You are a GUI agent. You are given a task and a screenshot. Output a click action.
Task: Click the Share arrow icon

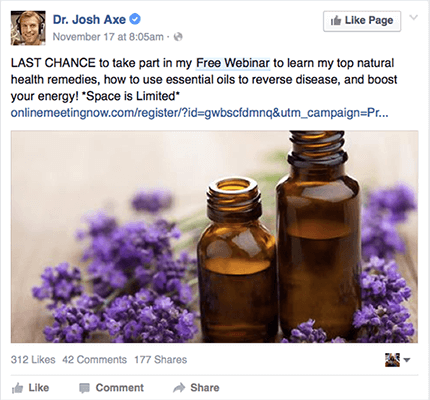pos(179,388)
